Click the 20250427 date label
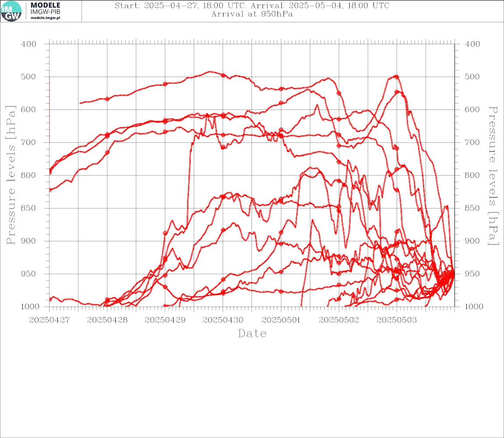This screenshot has width=504, height=438. pos(50,320)
